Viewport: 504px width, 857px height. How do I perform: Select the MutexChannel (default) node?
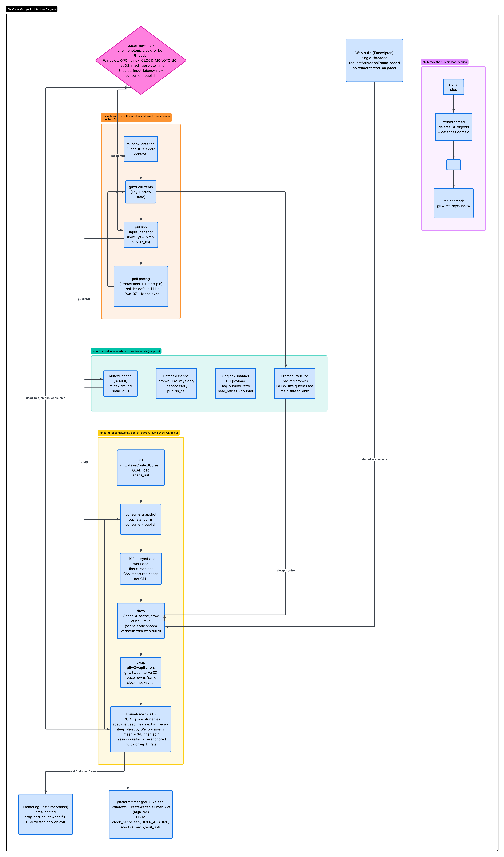(x=120, y=384)
